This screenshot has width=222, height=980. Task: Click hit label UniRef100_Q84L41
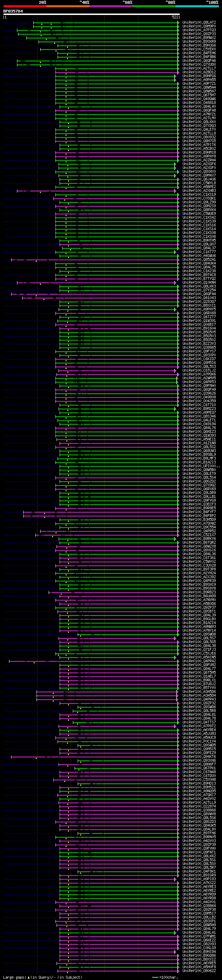coord(199,932)
